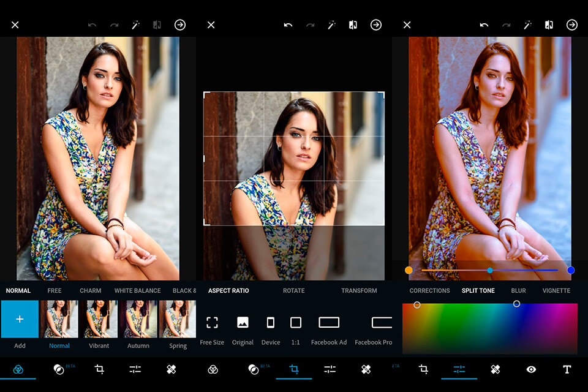Click the undo arrow in the middle screen
588x392 pixels.
pos(288,25)
